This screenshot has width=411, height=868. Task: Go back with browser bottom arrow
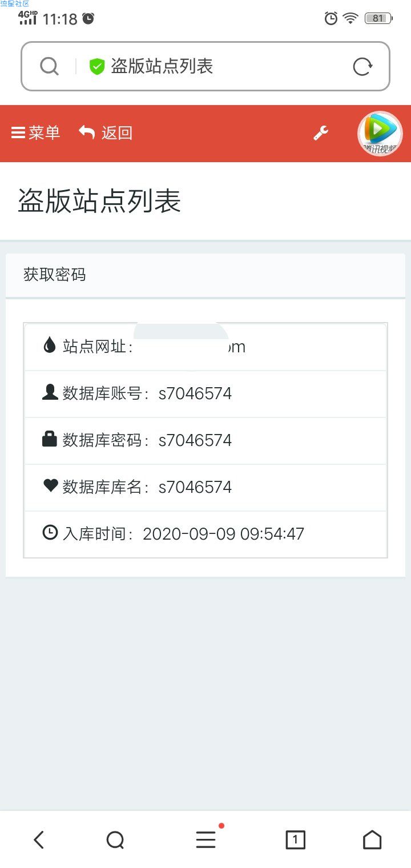coord(38,839)
